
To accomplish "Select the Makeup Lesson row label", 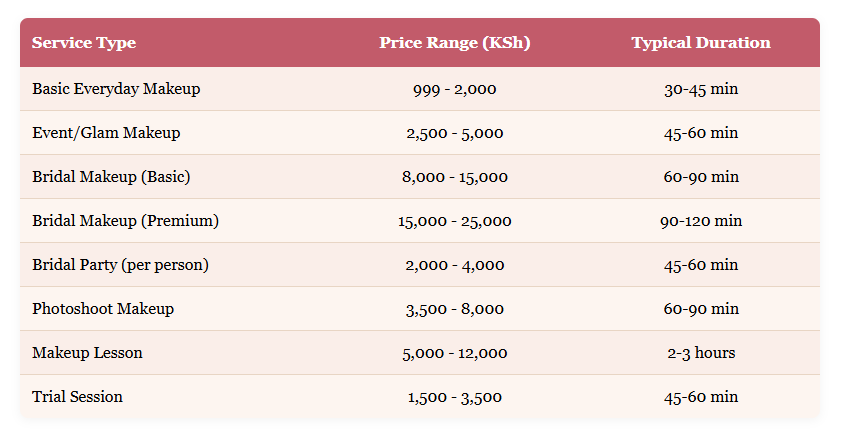I will click(x=87, y=353).
